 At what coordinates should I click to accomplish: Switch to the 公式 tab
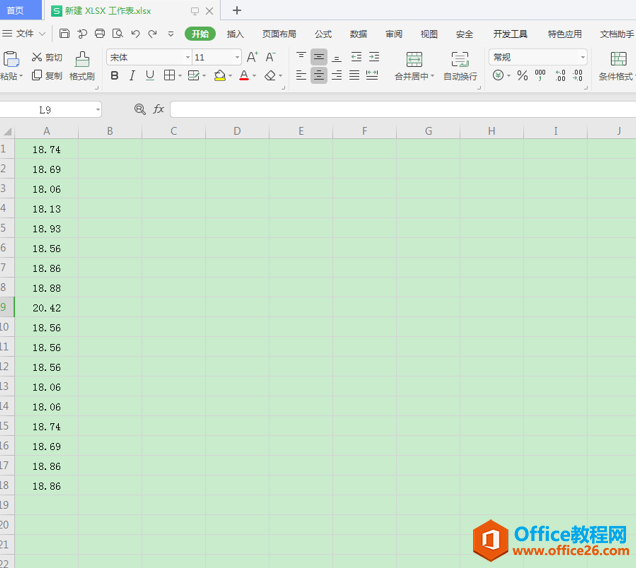[x=323, y=34]
